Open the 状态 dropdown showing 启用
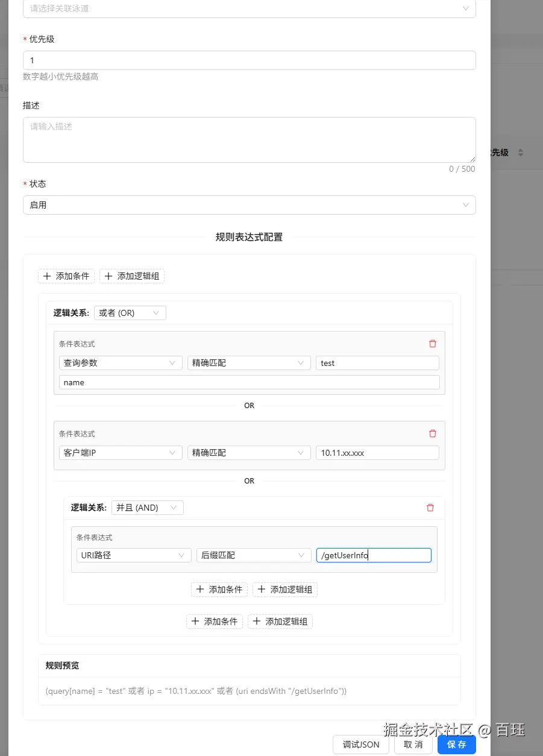The height and width of the screenshot is (756, 543). [x=250, y=205]
